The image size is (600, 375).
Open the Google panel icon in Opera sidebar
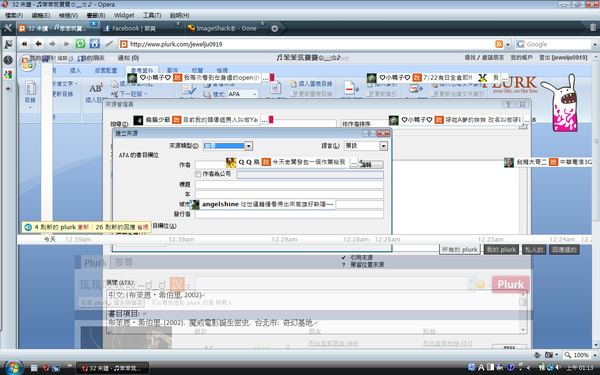tap(8, 75)
